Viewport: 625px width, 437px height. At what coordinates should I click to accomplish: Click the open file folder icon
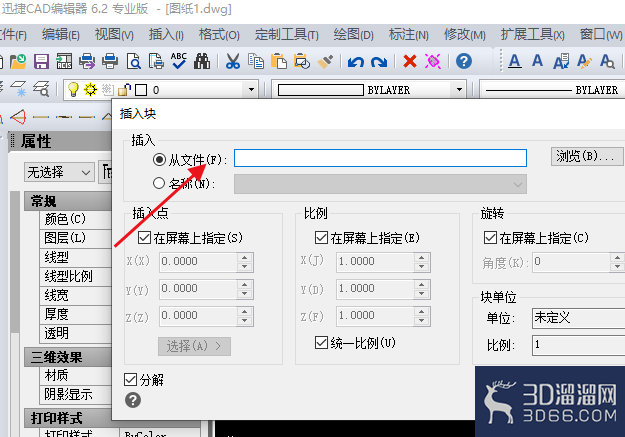point(18,61)
